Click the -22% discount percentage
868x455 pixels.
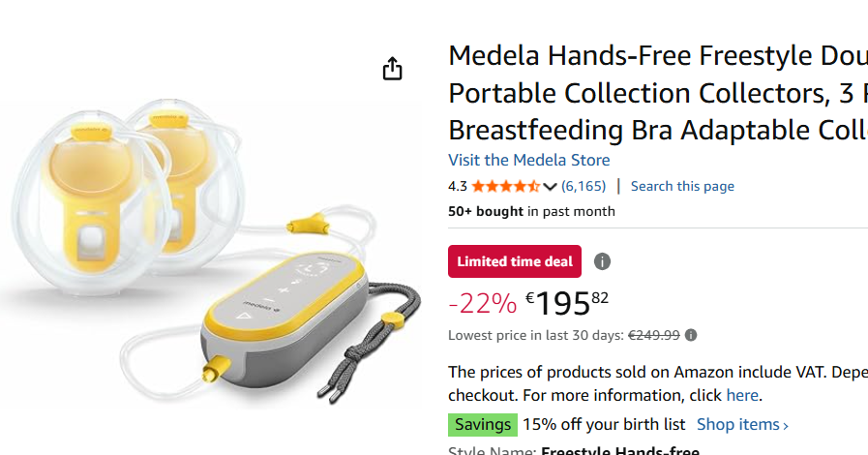click(482, 304)
